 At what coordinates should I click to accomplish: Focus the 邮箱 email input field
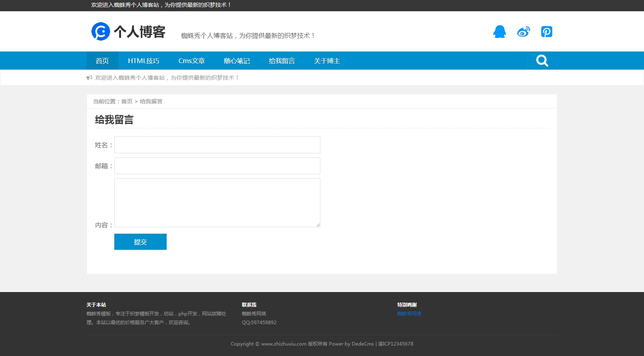coord(217,166)
